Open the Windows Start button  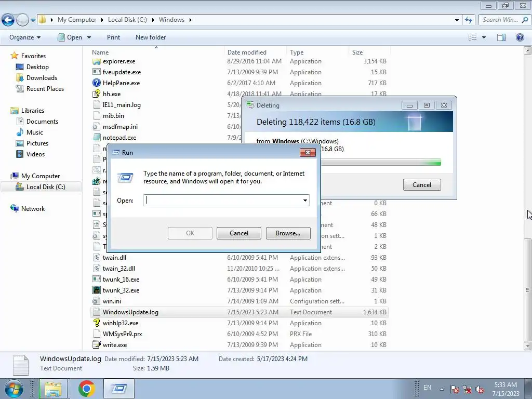14,389
